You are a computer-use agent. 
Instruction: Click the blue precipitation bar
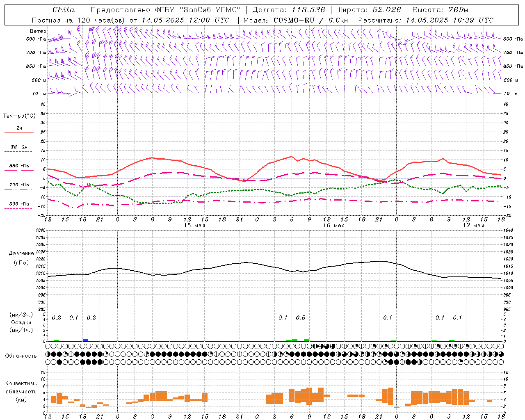(85, 340)
